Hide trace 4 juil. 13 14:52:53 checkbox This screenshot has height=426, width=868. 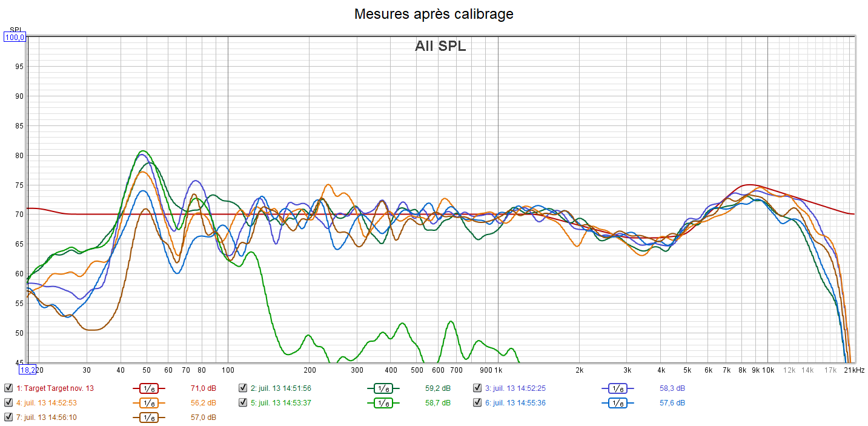[x=8, y=403]
